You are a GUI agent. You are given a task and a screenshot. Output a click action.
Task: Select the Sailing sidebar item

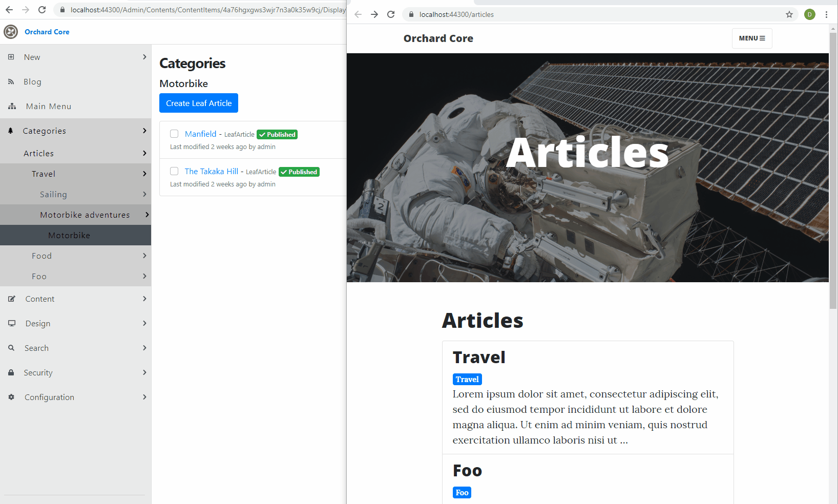75,194
